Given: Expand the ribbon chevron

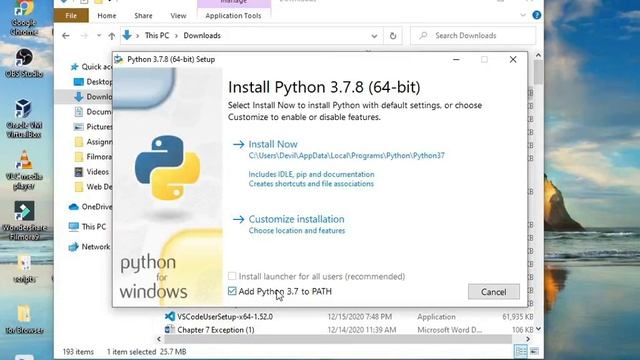Looking at the screenshot, I should click(x=523, y=16).
